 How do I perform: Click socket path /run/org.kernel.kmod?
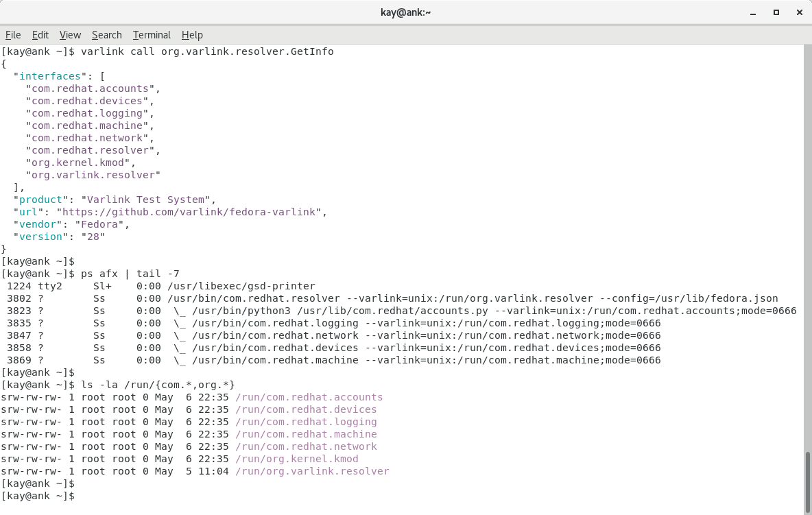[297, 459]
